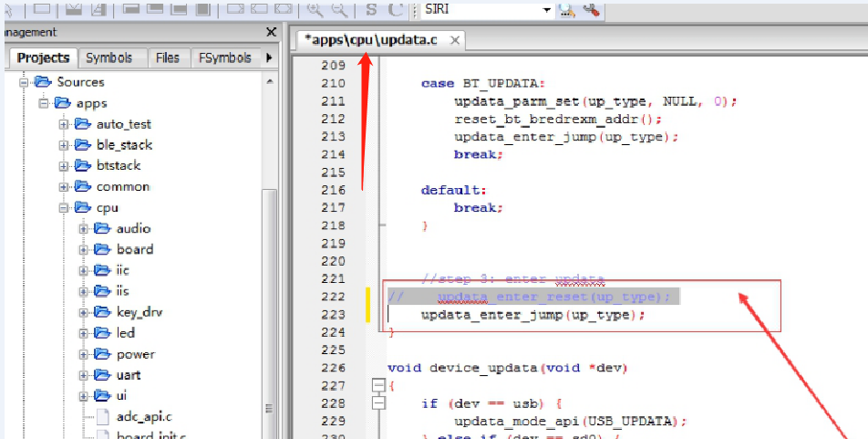Viewport: 868px width, 439px height.
Task: Click the zoom out magnifier toolbar icon
Action: coord(339,9)
